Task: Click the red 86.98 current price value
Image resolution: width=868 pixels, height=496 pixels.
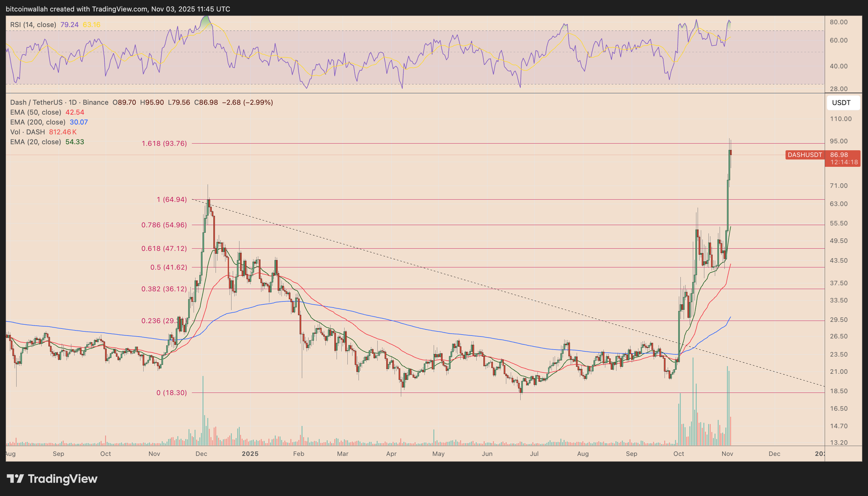Action: (x=839, y=155)
